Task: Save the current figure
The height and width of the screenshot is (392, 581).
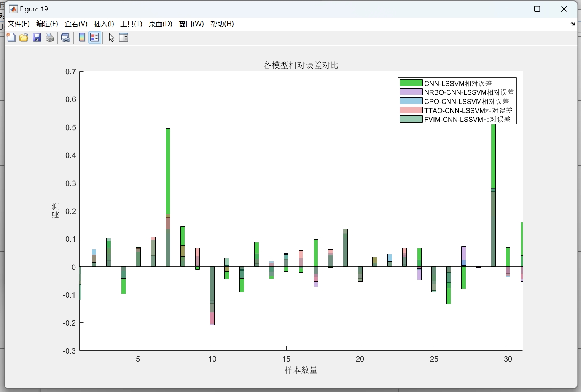Action: (37, 37)
